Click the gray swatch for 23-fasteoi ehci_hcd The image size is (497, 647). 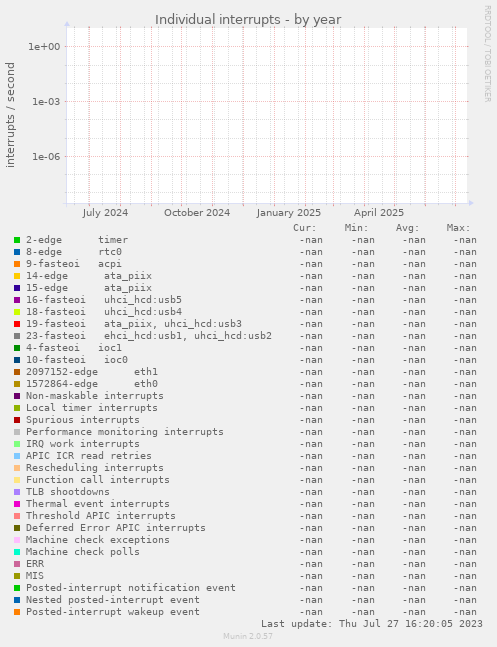[x=17, y=336]
